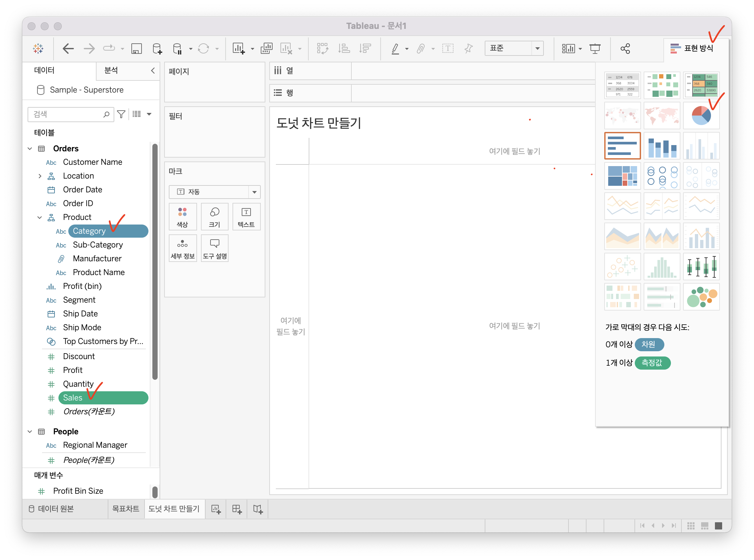This screenshot has height=560, width=754.
Task: Expand the Location hierarchy
Action: 40,176
